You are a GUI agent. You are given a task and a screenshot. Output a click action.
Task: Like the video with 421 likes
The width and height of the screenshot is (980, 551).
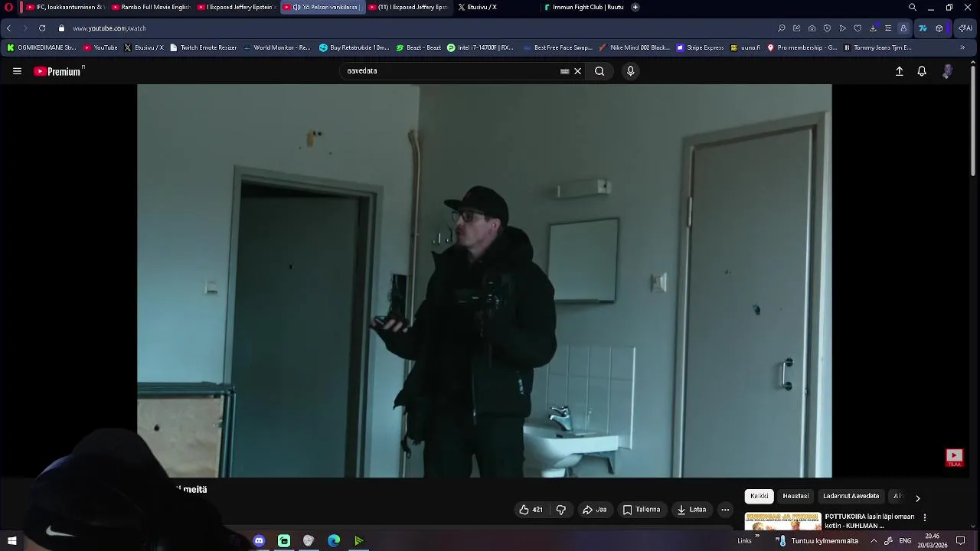tap(531, 510)
